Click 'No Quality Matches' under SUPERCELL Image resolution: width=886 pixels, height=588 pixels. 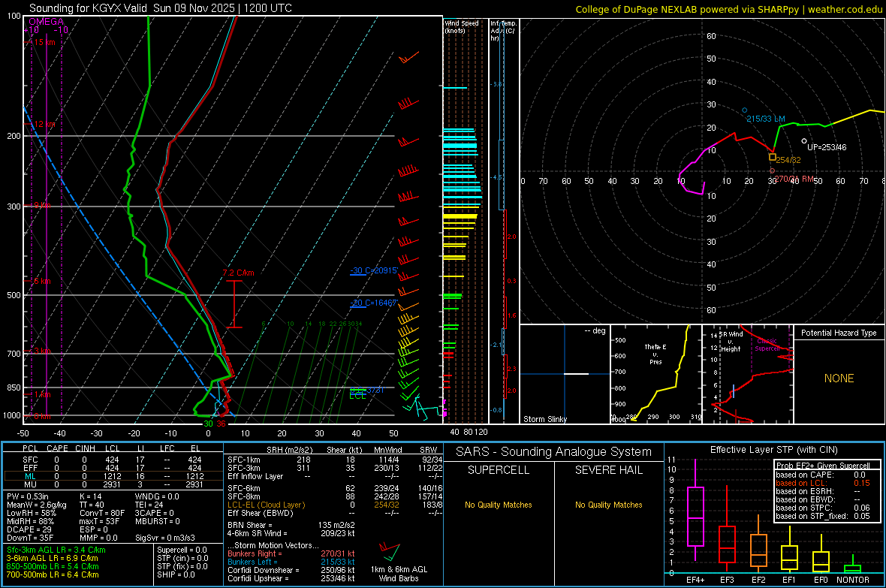[x=499, y=505]
